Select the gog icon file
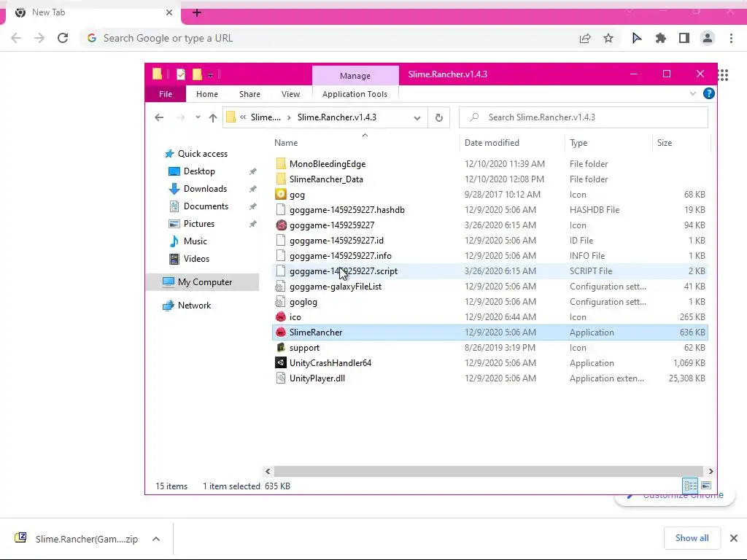747x560 pixels. [281, 194]
